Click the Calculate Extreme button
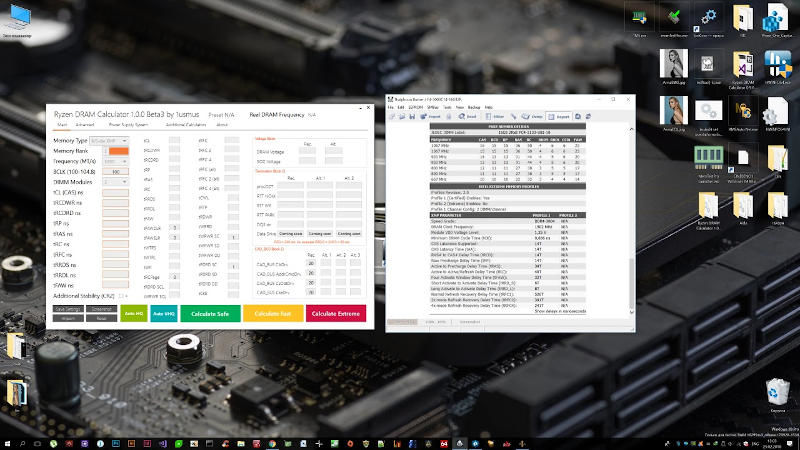Image resolution: width=800 pixels, height=450 pixels. coord(336,313)
